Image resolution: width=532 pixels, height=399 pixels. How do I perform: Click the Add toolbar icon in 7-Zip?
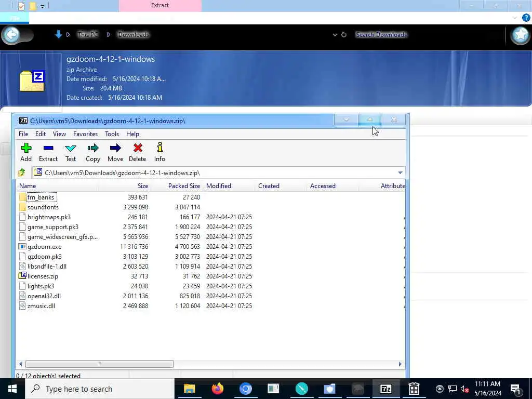coord(26,152)
